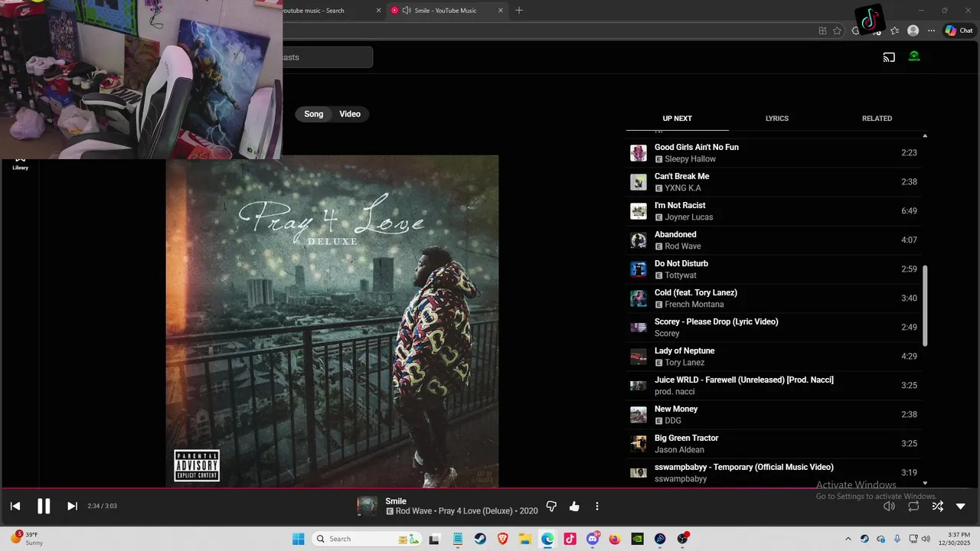Open Discord from the taskbar
This screenshot has width=980, height=551.
[593, 539]
